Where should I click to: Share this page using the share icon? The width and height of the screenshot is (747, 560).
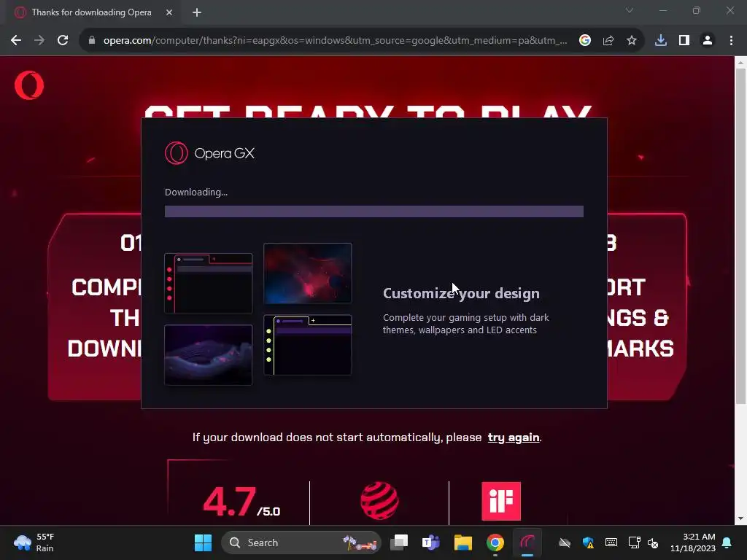click(608, 41)
